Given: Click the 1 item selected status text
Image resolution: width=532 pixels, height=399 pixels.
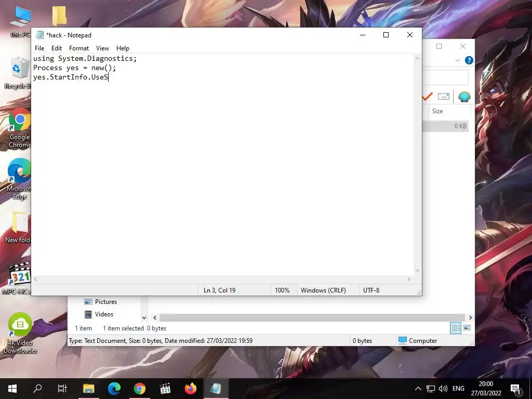Looking at the screenshot, I should [x=123, y=328].
